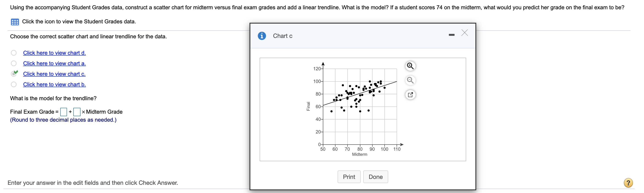The image size is (644, 193).
Task: Open chart in a new window
Action: click(x=410, y=95)
